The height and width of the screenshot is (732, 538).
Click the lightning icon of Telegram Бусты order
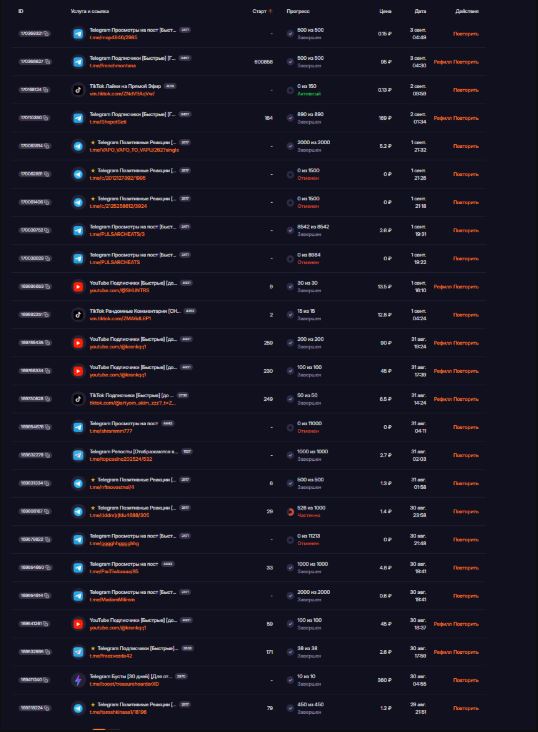pyautogui.click(x=78, y=680)
